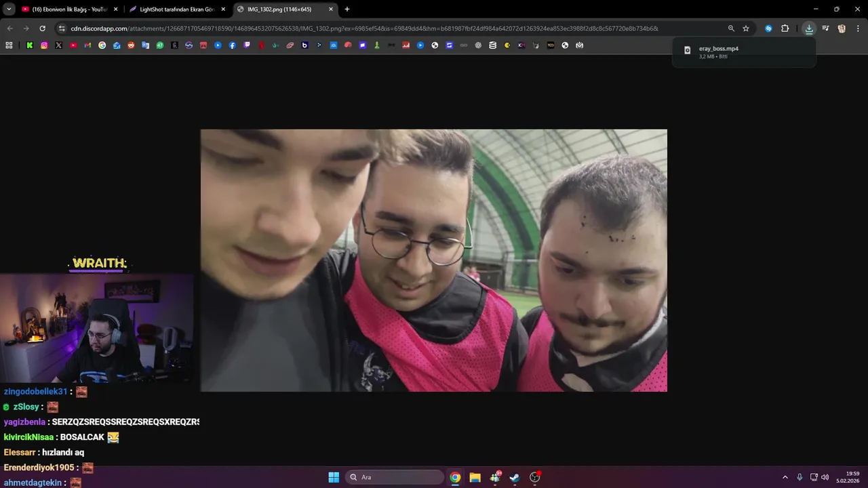Open the Twitch bookmark
Screen dimensions: 868x488
(x=247, y=45)
